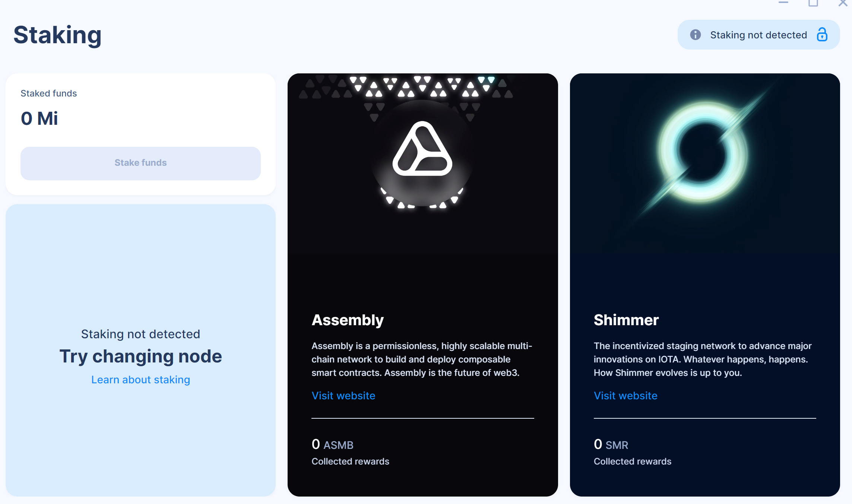Click the Staking not detected badge
The image size is (852, 504).
758,35
